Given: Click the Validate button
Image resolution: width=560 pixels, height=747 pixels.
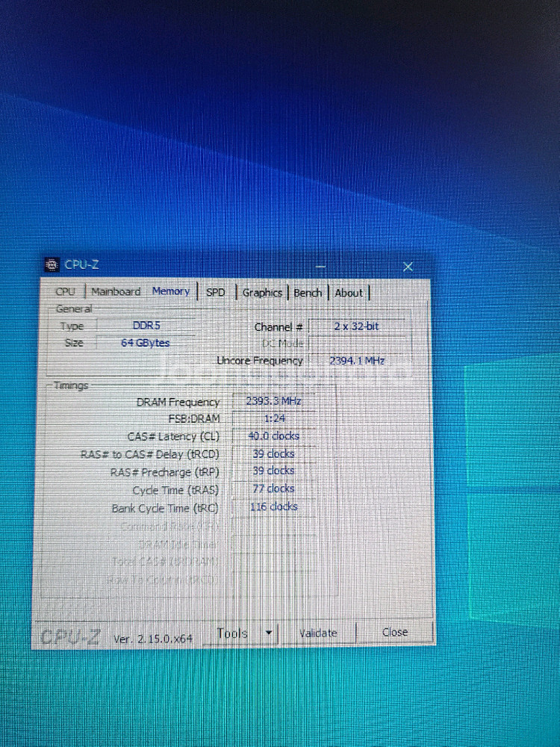Looking at the screenshot, I should point(318,633).
